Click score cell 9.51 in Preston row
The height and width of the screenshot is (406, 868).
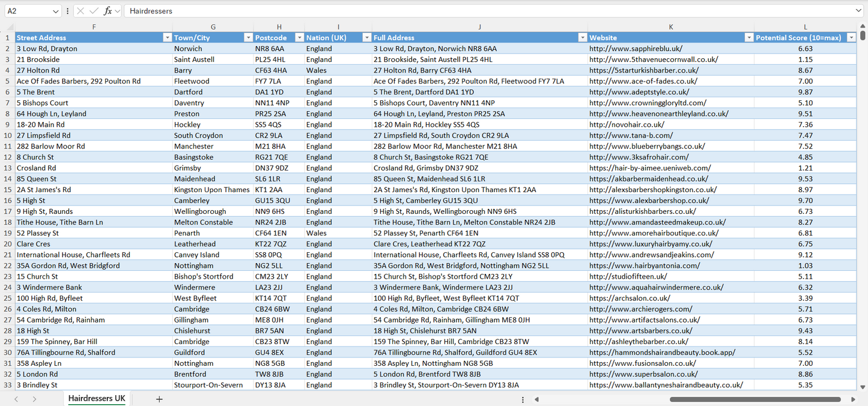click(x=806, y=114)
